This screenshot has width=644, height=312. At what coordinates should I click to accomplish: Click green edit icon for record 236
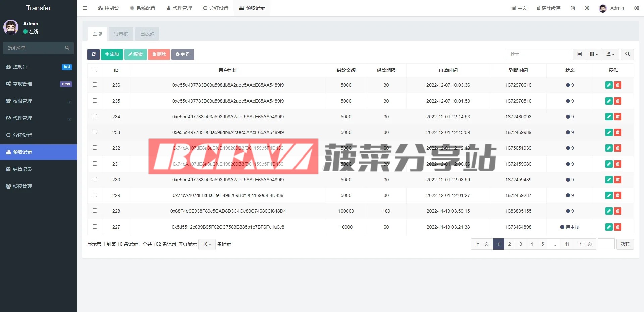pos(609,85)
